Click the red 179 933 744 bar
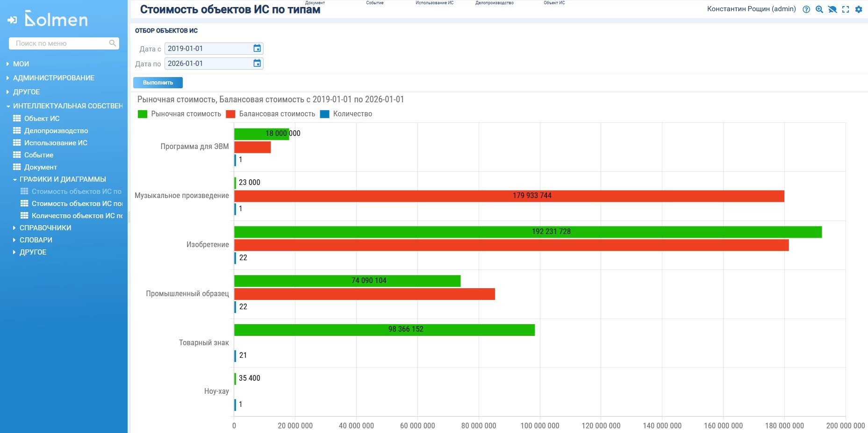 click(509, 196)
